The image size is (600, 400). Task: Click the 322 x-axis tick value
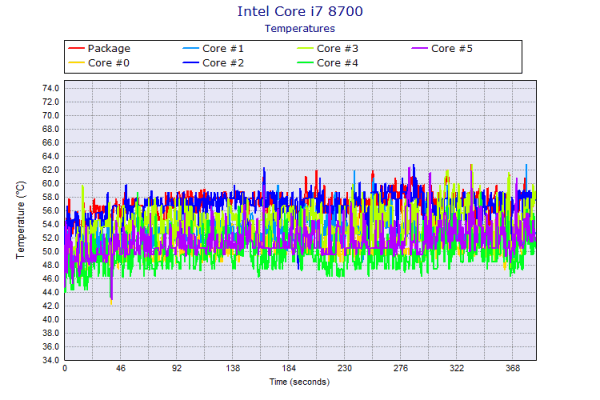tap(457, 368)
